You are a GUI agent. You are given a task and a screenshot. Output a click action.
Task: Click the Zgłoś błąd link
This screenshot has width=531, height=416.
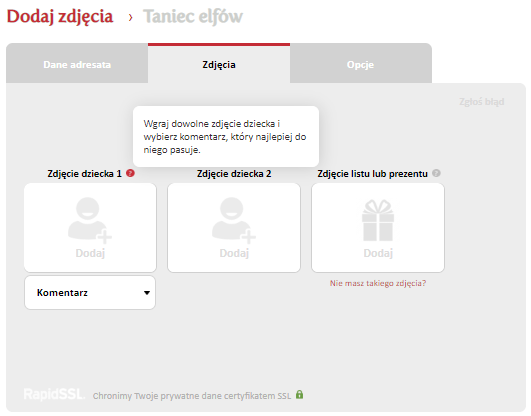click(482, 102)
